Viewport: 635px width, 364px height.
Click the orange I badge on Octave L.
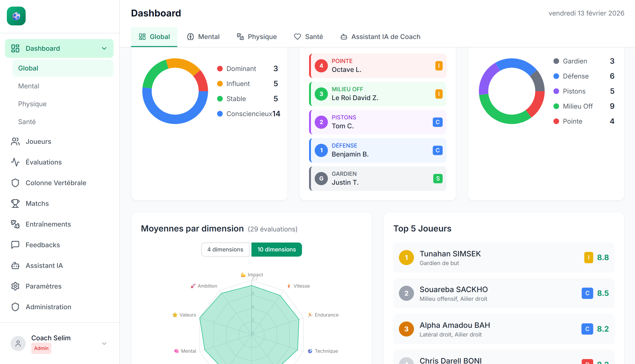coord(439,66)
